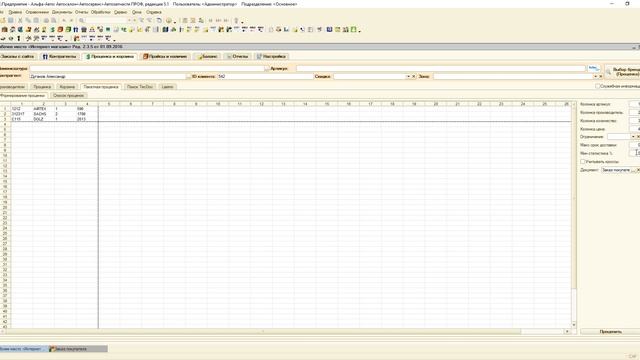This screenshot has width=640, height=360.
Task: Click the Abc text icon beside Артикул field
Action: (593, 68)
